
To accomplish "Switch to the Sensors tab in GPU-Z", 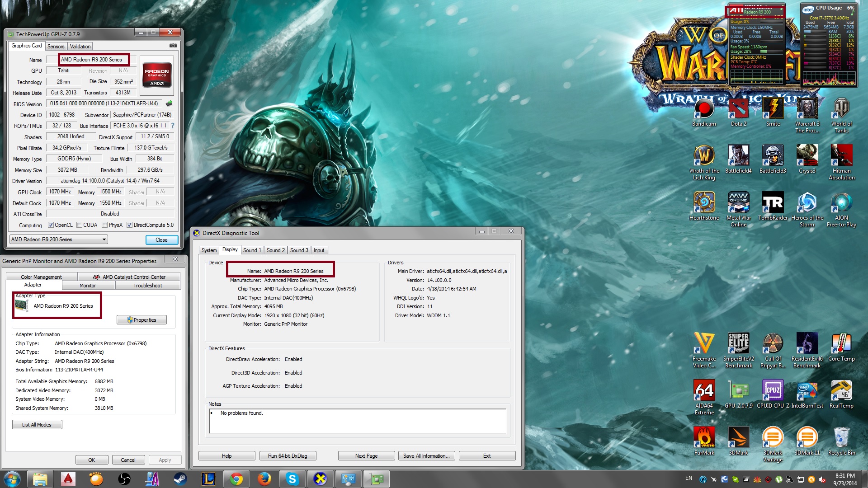I will tap(56, 47).
